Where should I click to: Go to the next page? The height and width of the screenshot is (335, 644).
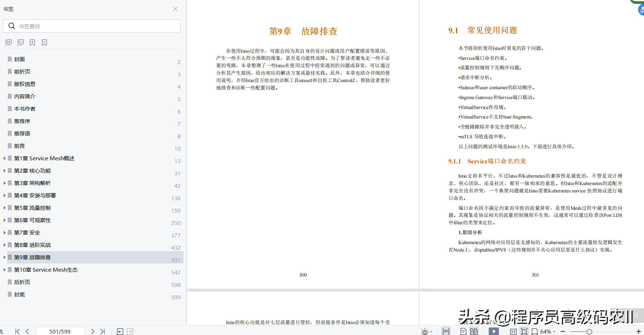92,331
